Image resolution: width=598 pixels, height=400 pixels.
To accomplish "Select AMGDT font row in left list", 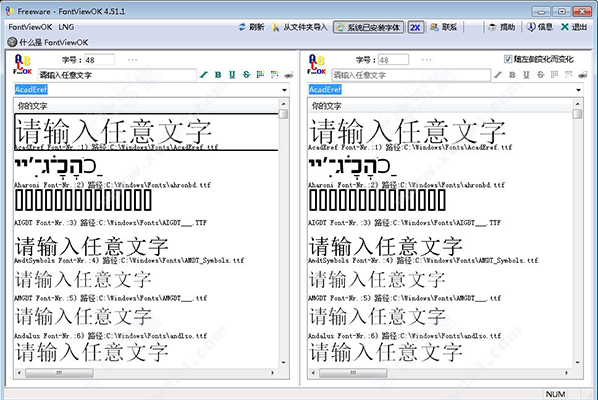I will 146,284.
